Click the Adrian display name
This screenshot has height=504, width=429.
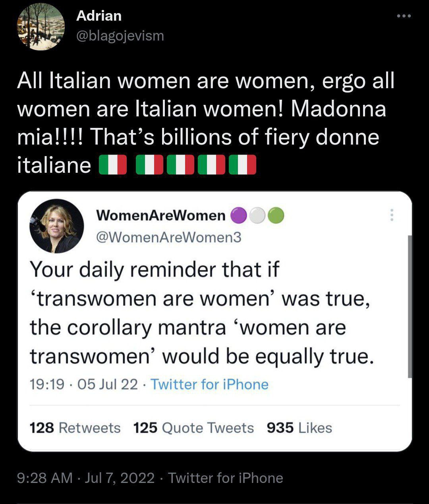click(x=99, y=16)
